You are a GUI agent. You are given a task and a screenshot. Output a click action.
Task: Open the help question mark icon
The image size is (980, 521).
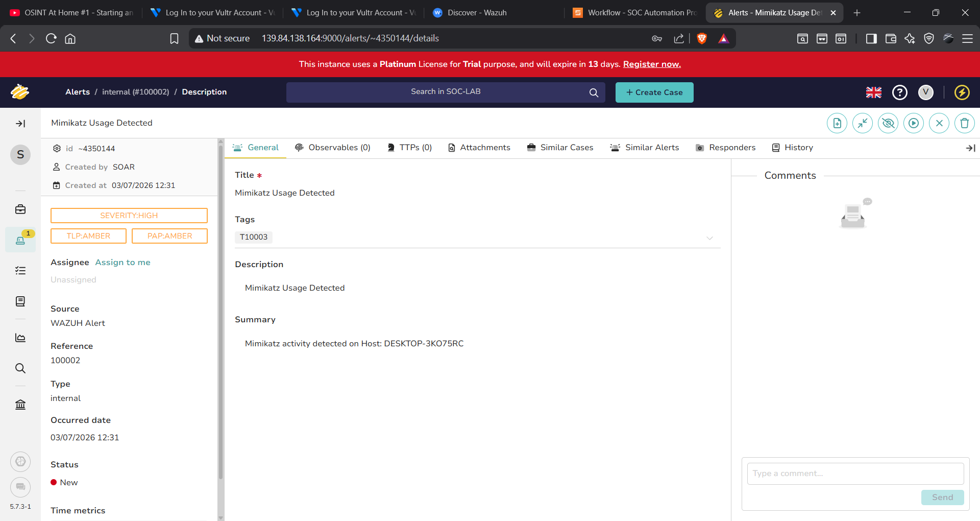(900, 92)
